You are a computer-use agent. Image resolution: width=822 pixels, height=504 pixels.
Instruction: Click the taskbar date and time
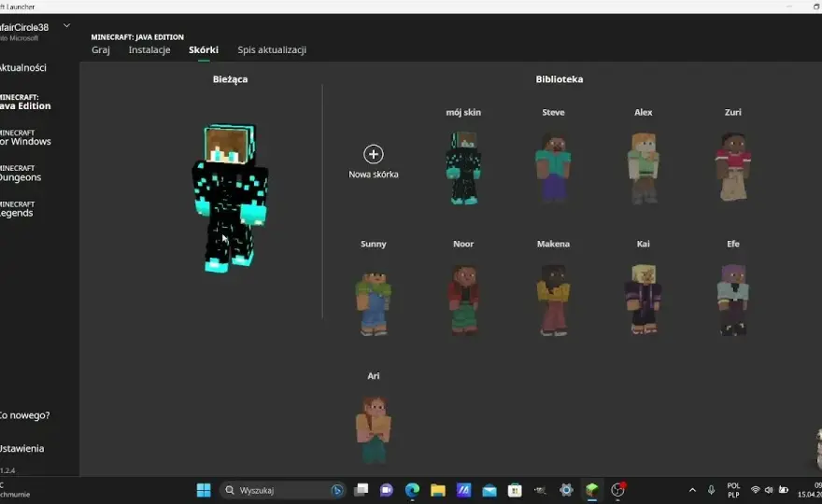click(810, 490)
